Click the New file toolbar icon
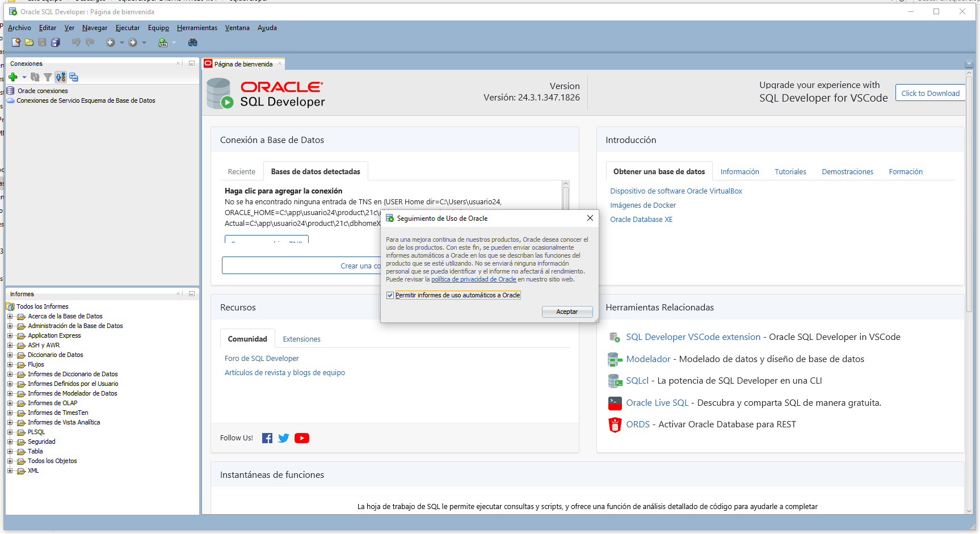The width and height of the screenshot is (980, 534). click(16, 43)
